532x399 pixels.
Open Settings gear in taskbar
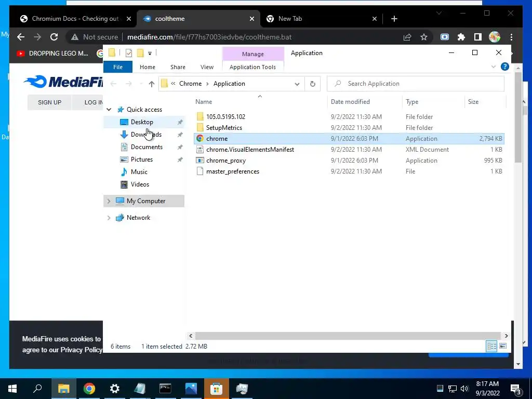tap(115, 389)
